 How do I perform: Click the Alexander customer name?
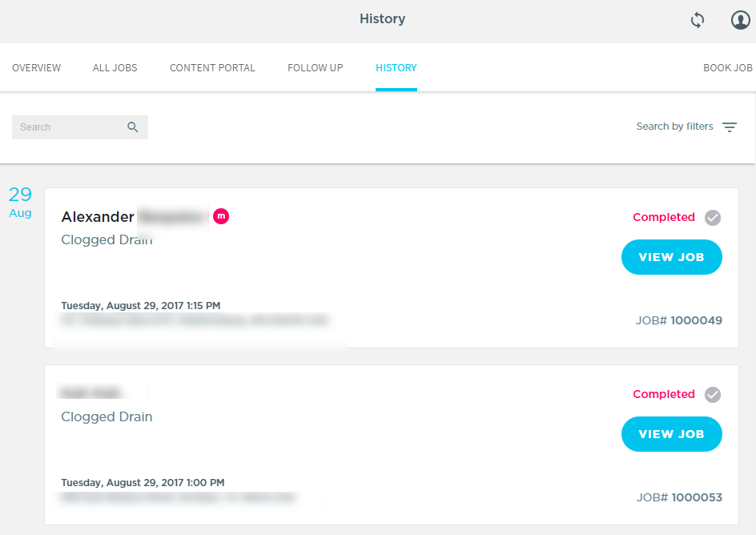pyautogui.click(x=98, y=217)
